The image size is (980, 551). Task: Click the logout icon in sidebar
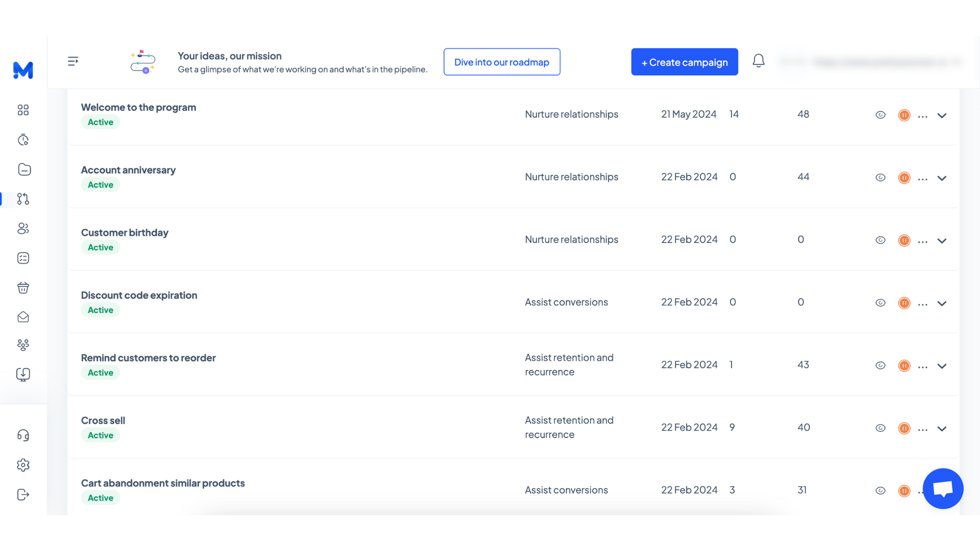click(x=23, y=495)
